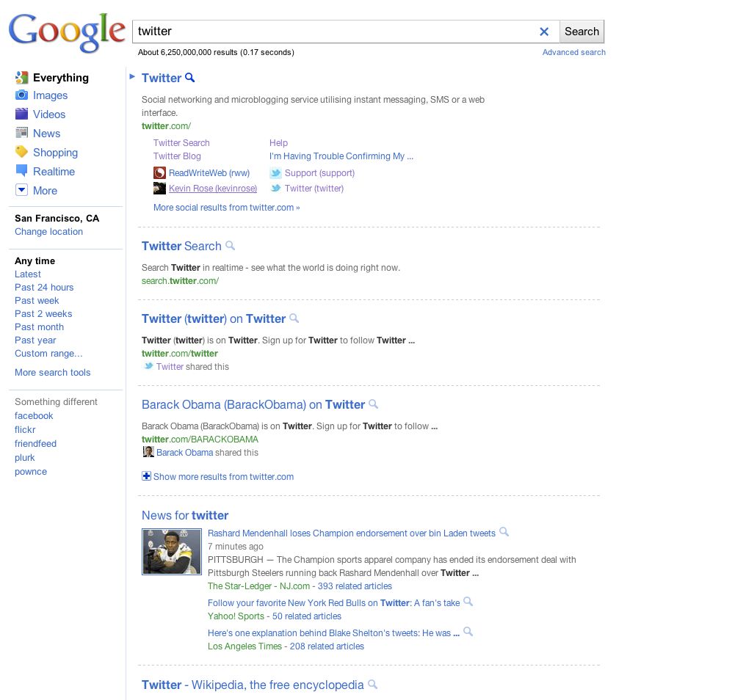Click the plurk suggestion link
735x700 pixels.
click(x=24, y=458)
